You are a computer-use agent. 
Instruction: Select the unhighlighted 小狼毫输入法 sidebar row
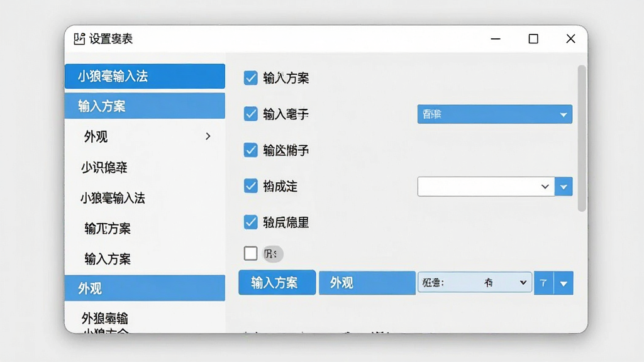pos(113,198)
